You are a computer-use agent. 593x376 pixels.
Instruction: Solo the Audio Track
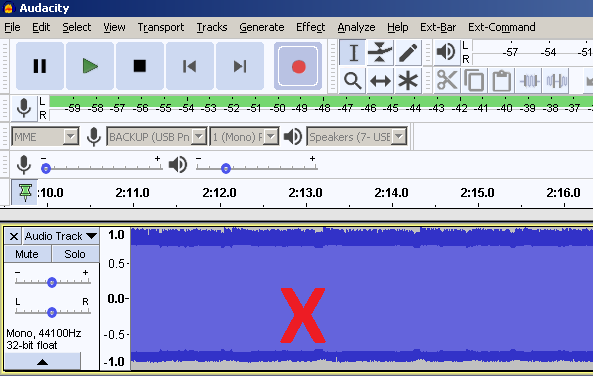click(x=75, y=254)
